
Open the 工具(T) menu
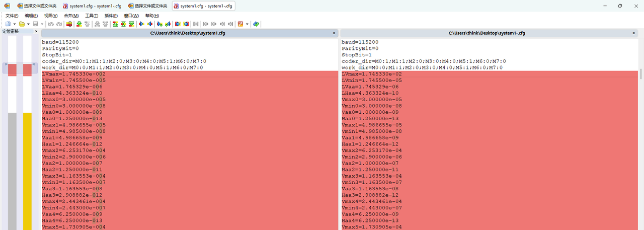92,16
